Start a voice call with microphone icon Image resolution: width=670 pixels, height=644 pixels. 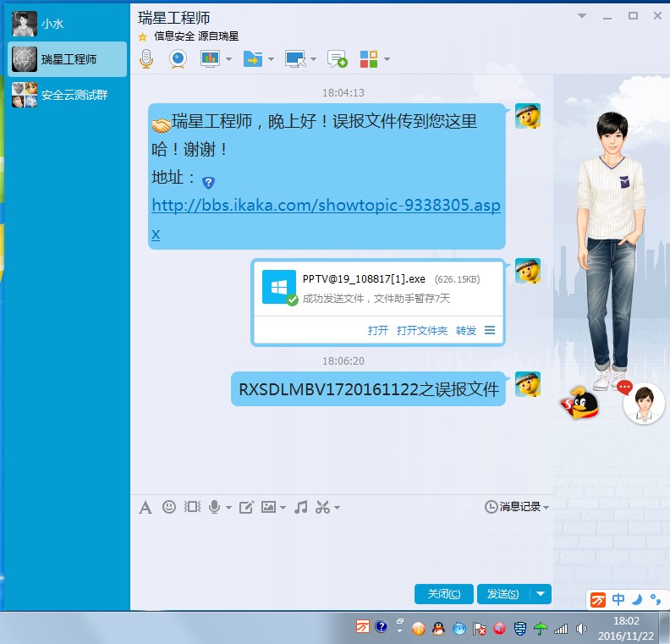click(x=146, y=59)
